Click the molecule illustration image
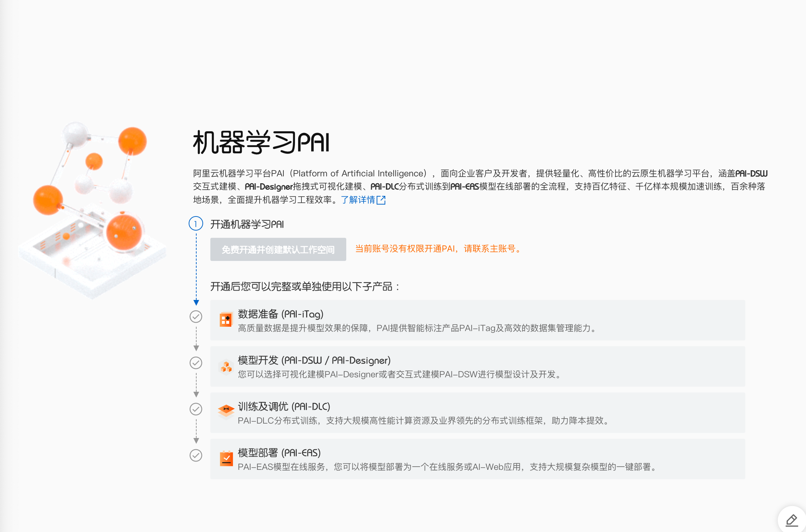 pos(92,210)
